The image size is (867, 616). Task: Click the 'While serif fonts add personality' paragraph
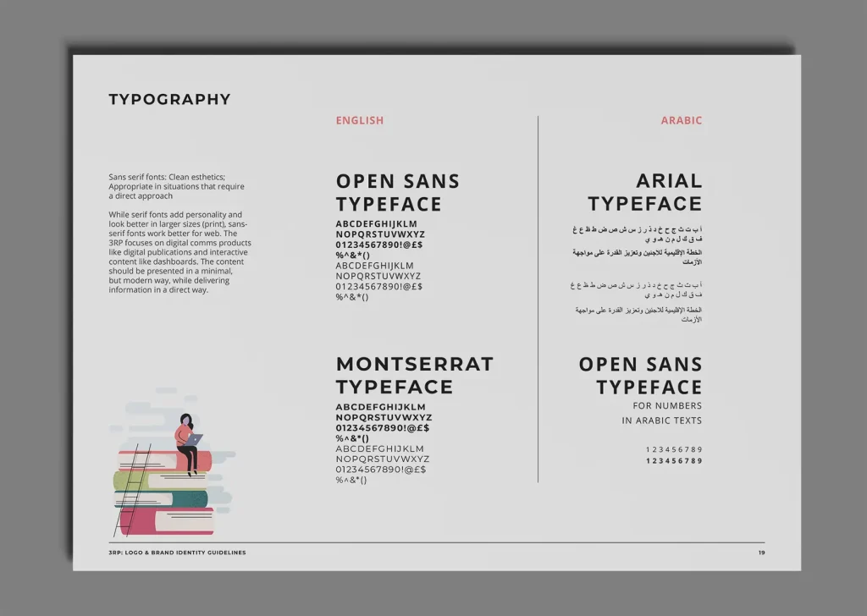pyautogui.click(x=179, y=252)
